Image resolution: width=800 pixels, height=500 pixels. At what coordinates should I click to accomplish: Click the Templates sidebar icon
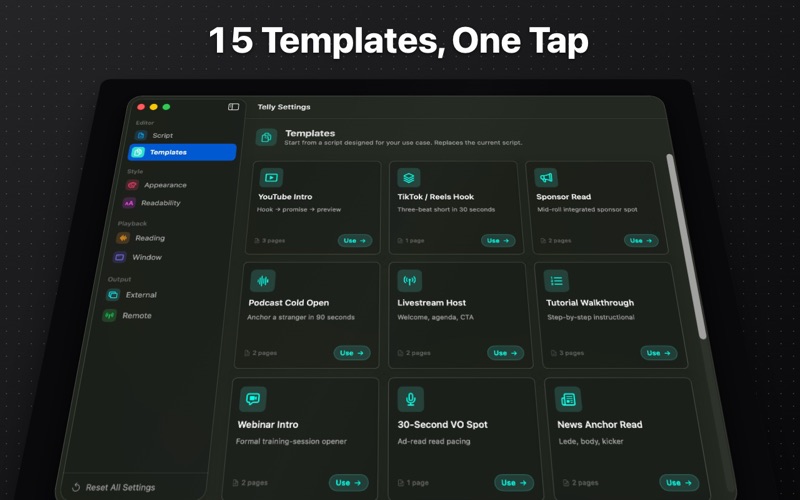click(138, 152)
